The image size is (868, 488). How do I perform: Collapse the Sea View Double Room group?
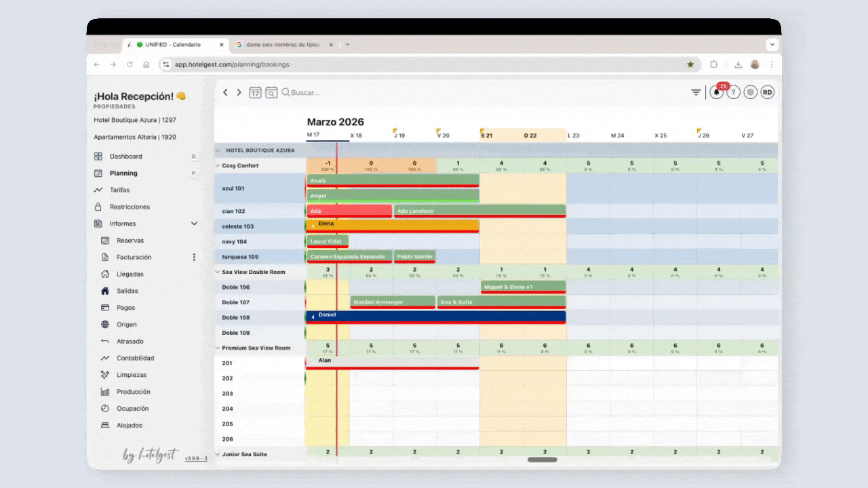click(x=218, y=272)
